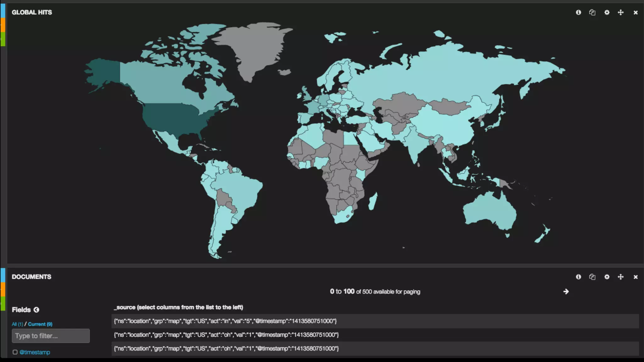
Task: Click move handle on Global Hits panel
Action: click(x=621, y=12)
